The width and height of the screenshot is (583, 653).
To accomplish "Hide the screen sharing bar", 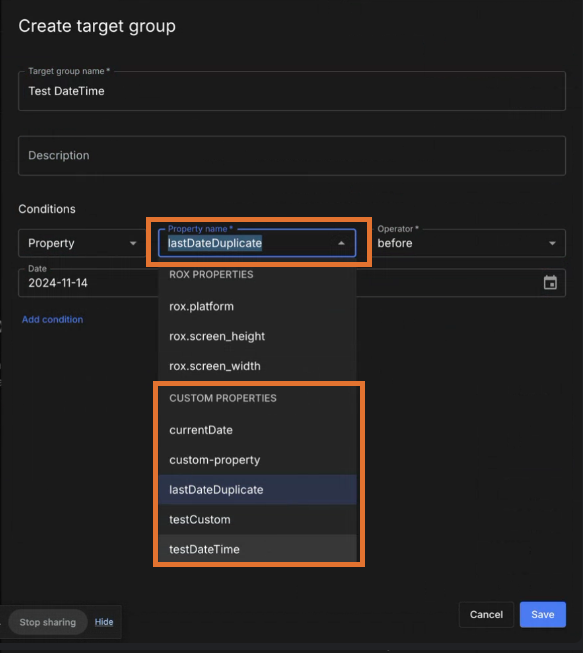I will pos(104,622).
